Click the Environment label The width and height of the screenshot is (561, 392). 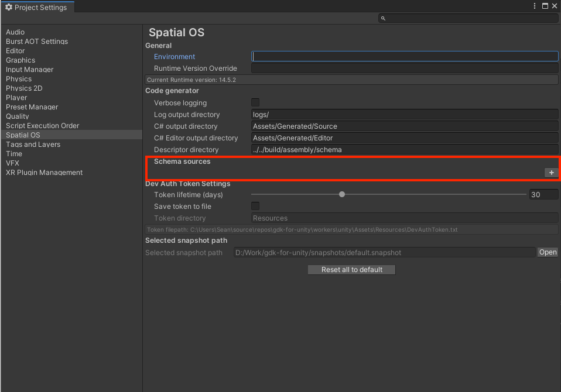click(x=175, y=56)
